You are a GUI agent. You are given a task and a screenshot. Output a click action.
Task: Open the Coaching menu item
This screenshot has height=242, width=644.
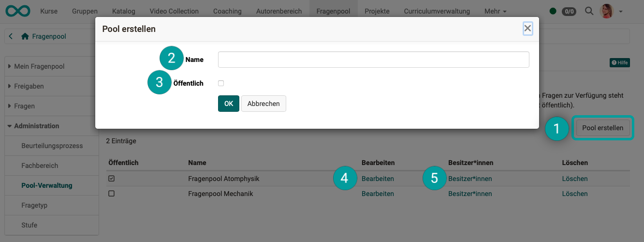pyautogui.click(x=227, y=11)
